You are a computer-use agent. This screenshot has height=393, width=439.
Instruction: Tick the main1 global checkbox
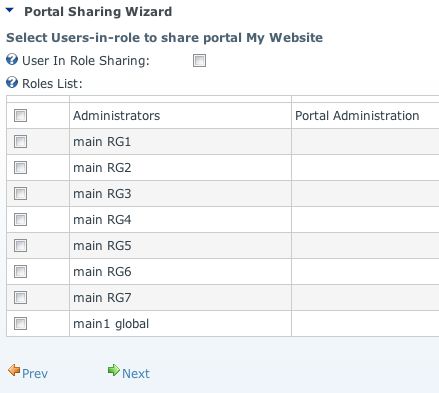20,324
